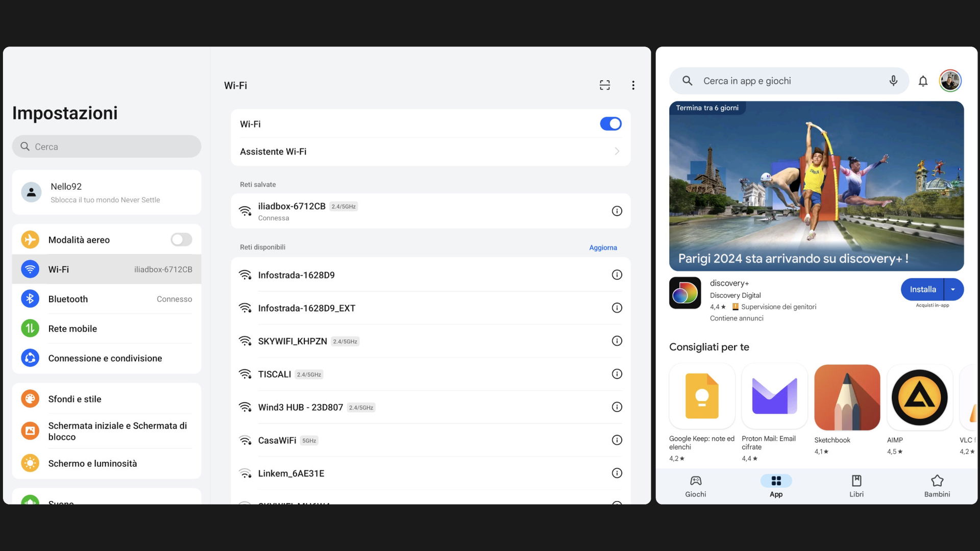
Task: Open info for Infostrada-1628D9 network
Action: (x=617, y=275)
